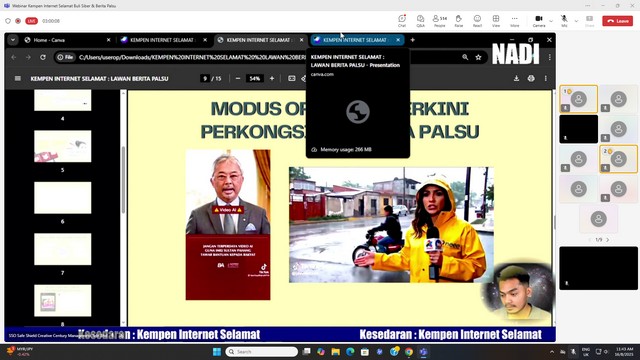Open the browser tab search dropdown
Viewport: 640px width, 360px height.
coord(13,40)
